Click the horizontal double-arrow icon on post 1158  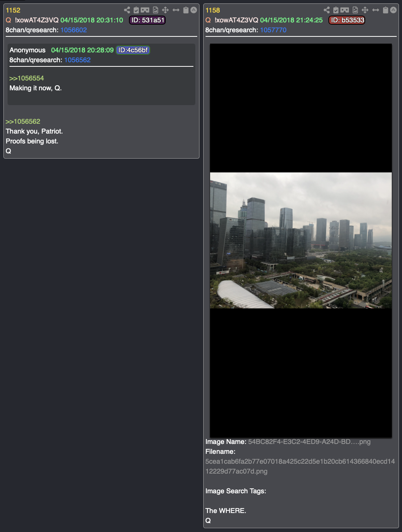(x=375, y=10)
